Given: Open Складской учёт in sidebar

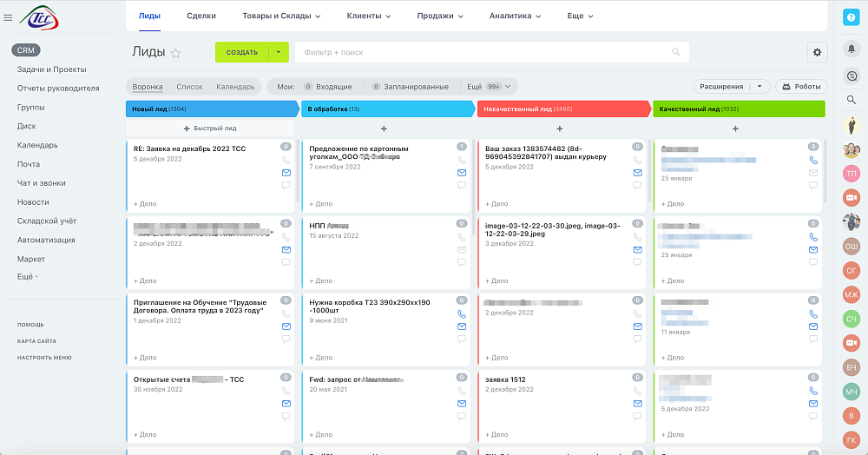Looking at the screenshot, I should [x=47, y=221].
